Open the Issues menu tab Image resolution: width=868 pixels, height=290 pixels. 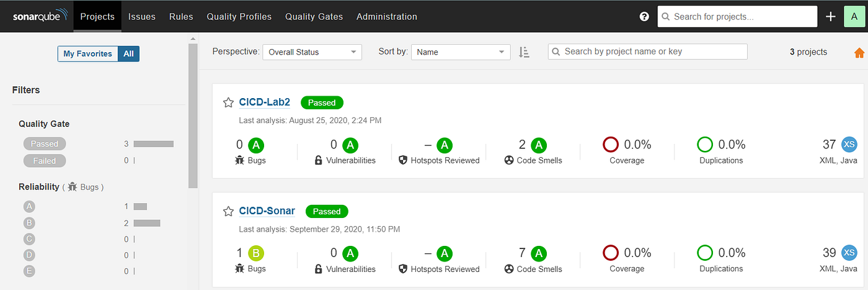point(142,17)
